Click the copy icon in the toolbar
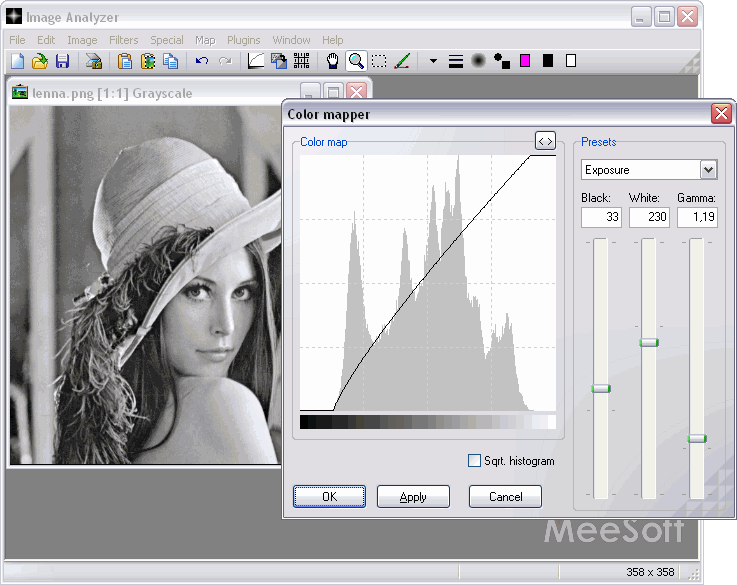 [x=171, y=61]
